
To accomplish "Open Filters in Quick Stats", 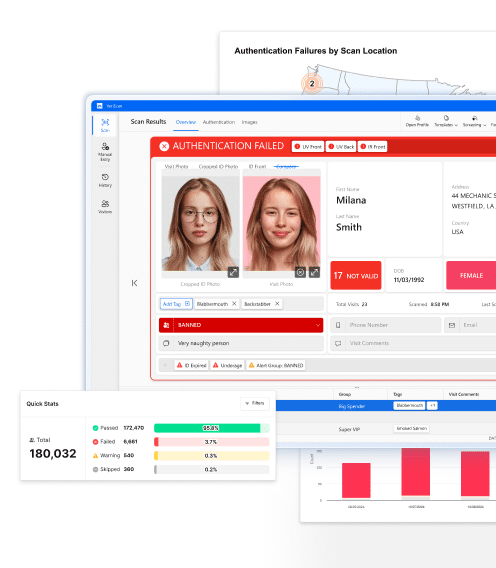I will point(255,403).
